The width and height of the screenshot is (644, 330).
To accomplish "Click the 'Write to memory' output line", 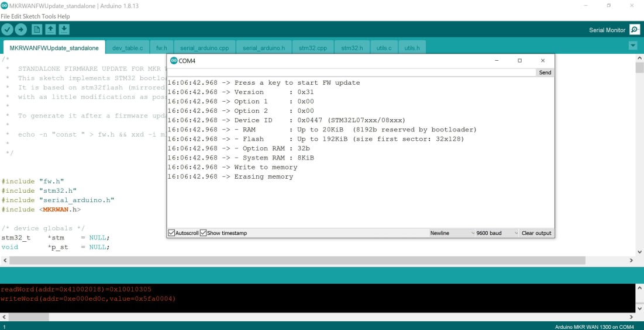I will tap(232, 167).
